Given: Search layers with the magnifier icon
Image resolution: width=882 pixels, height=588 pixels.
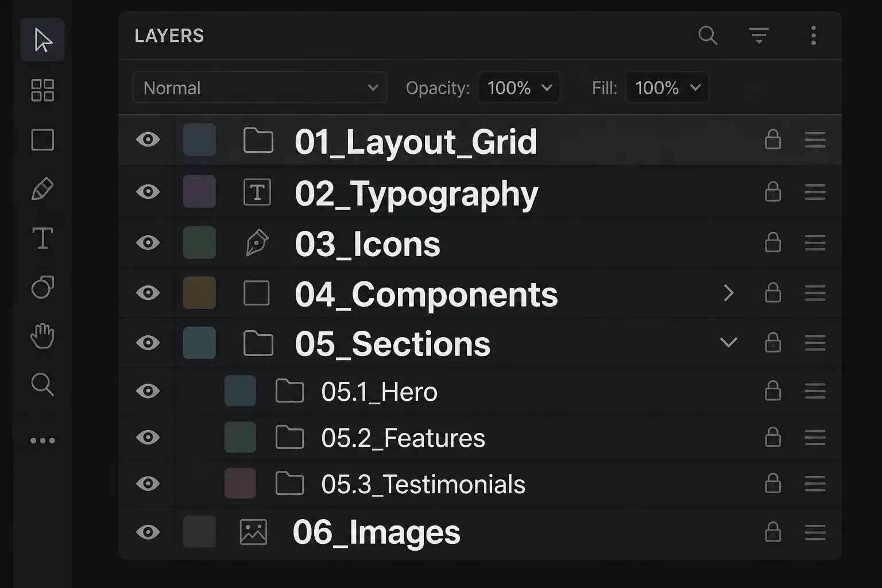Looking at the screenshot, I should click(x=708, y=36).
